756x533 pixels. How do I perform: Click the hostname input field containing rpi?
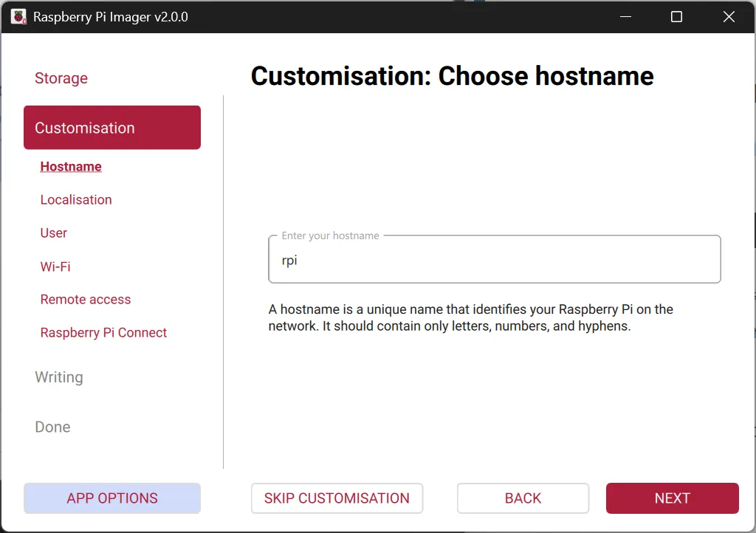[x=494, y=259]
